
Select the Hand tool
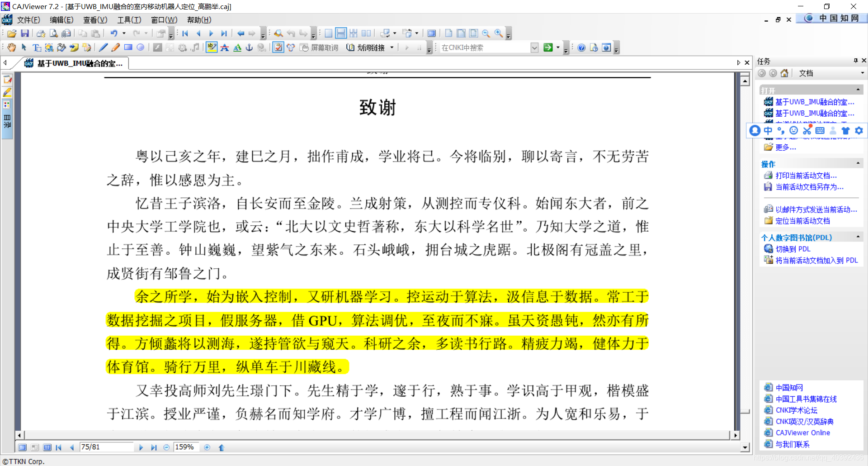point(11,48)
